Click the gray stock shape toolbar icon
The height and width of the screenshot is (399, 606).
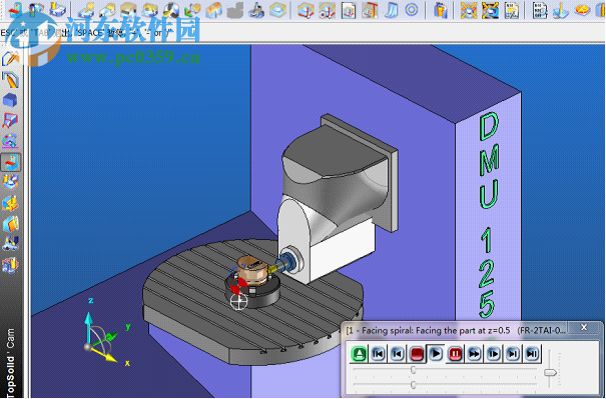coord(235,10)
